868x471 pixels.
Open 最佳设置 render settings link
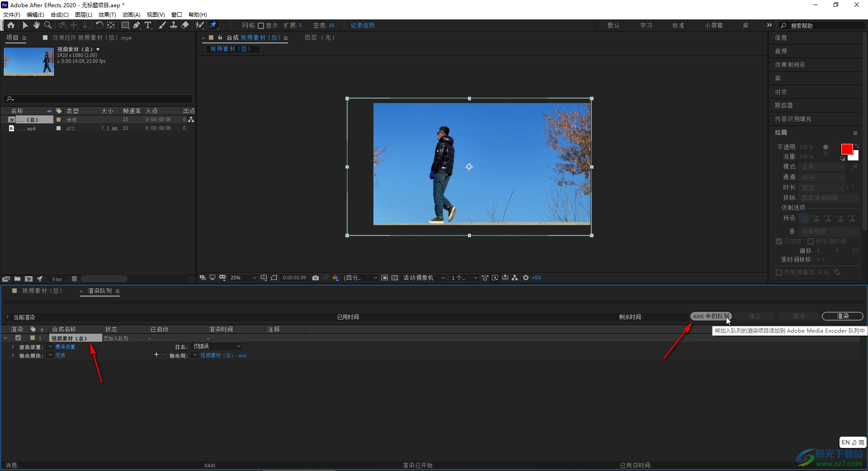pos(65,347)
